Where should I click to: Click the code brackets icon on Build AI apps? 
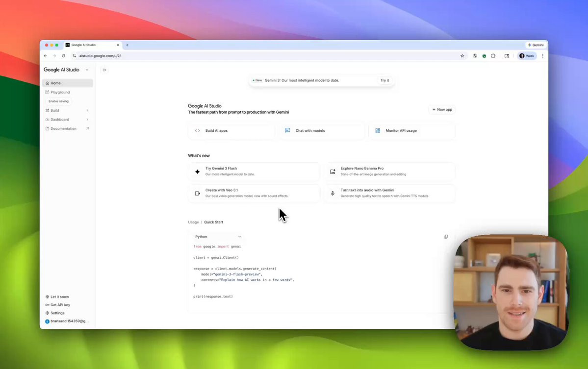(x=197, y=131)
